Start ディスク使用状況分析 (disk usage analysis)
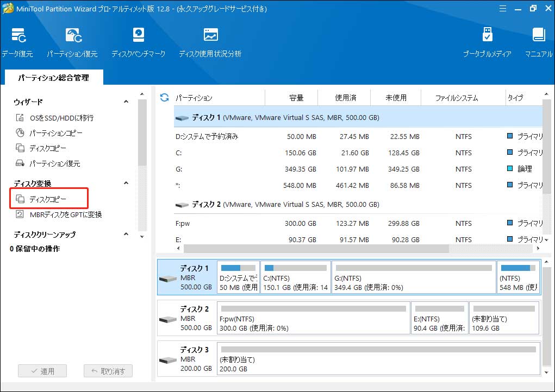This screenshot has height=392, width=555. [x=209, y=41]
